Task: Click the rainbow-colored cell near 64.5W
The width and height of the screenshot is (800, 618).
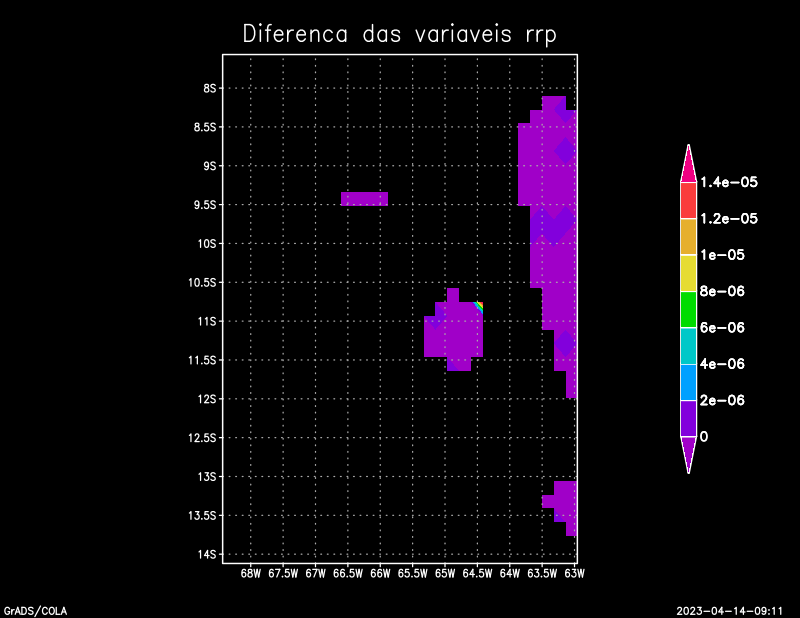Action: [479, 306]
